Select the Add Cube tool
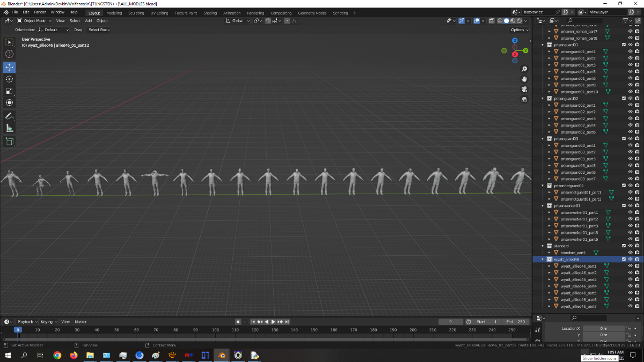Screen dimensions: 644x362 coord(10,141)
